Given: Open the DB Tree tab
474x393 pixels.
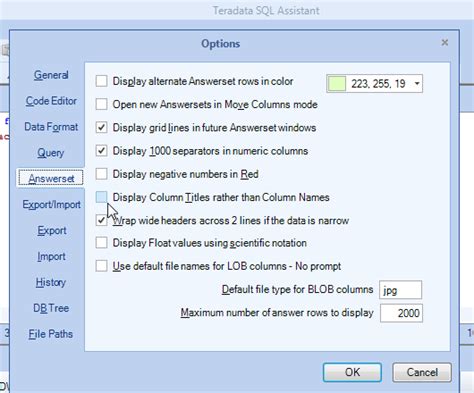Looking at the screenshot, I should click(51, 308).
